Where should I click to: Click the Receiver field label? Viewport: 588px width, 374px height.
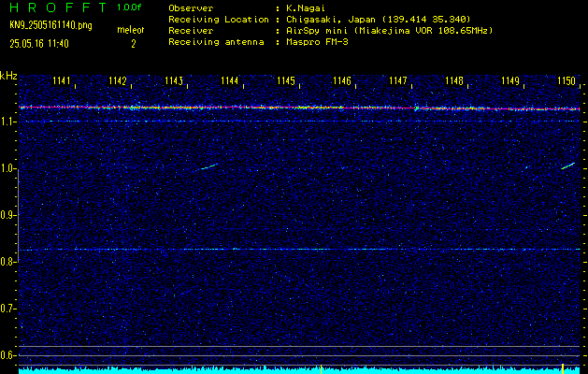[x=191, y=31]
